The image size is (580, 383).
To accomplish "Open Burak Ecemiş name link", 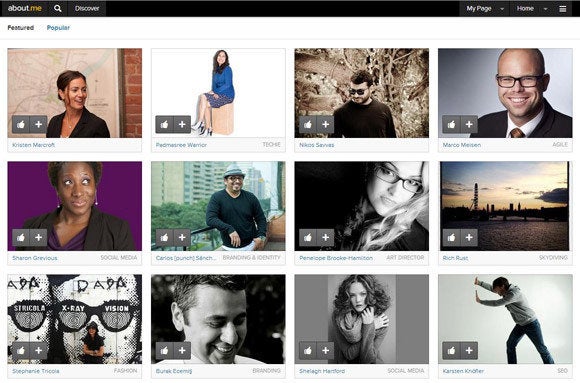I will 174,371.
